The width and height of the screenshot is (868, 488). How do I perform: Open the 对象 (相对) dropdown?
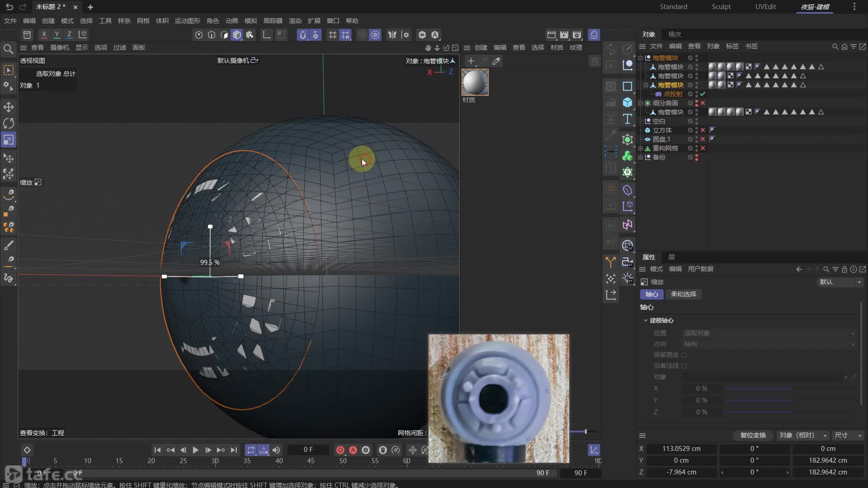pyautogui.click(x=803, y=435)
